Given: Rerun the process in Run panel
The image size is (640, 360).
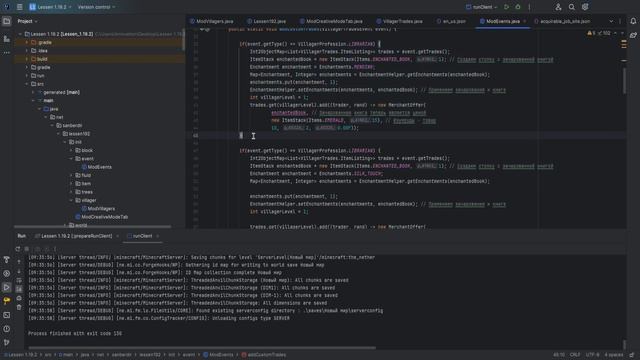Looking at the screenshot, I should click(18, 249).
